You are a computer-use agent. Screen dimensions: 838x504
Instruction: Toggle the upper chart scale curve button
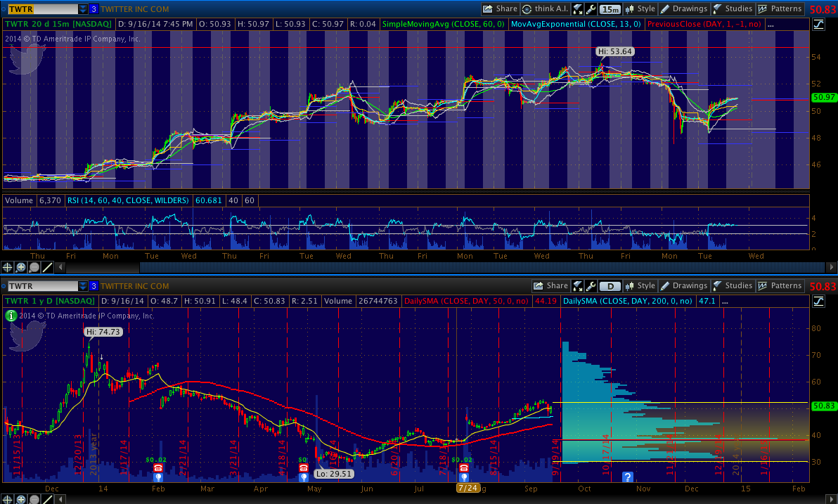tap(819, 25)
